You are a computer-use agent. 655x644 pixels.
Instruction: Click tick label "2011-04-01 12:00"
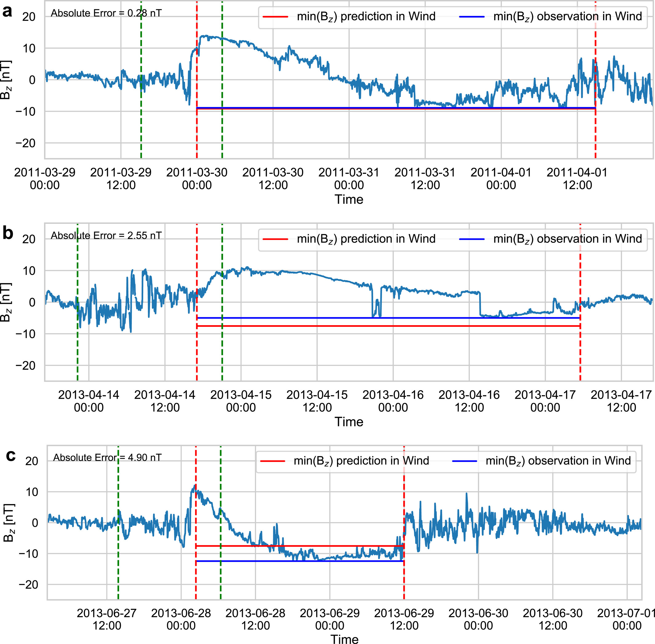tap(577, 178)
